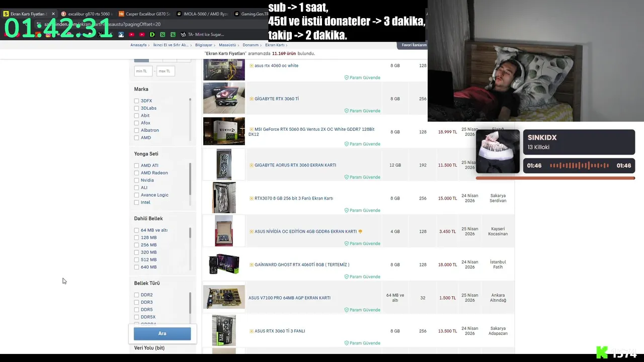Click the Casper Excalibur tab's orange hb favicon
This screenshot has height=362, width=644.
[121, 14]
